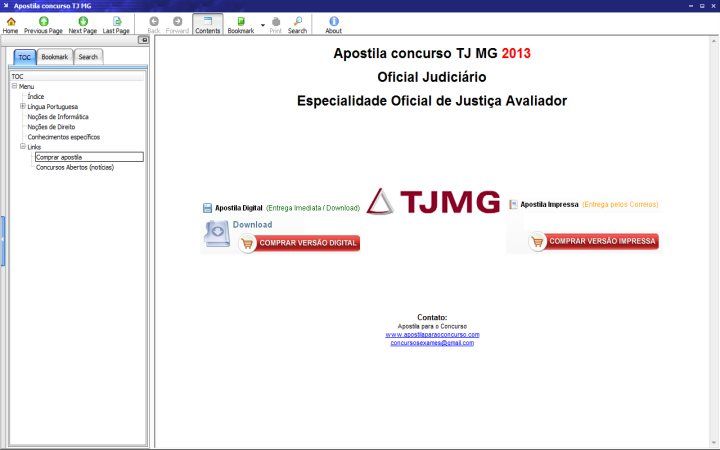Click Comprar Versão Digital button

299,243
